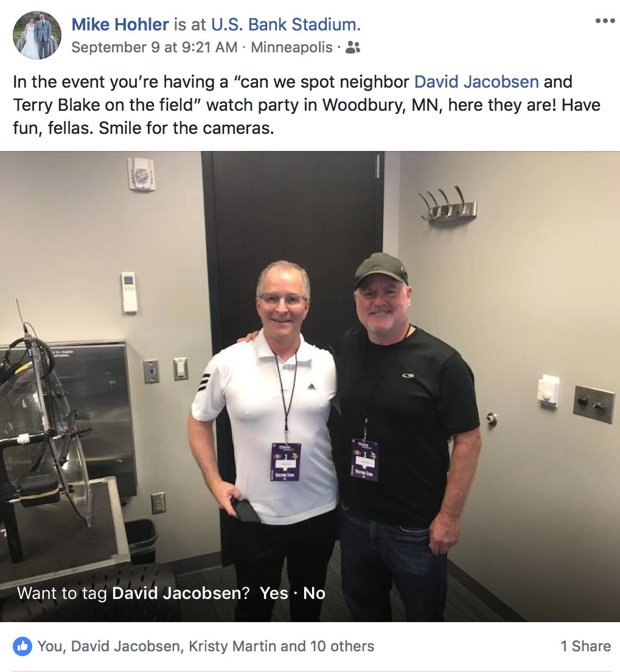
Task: Open the U.S. Bank Stadium location page
Action: (x=285, y=24)
